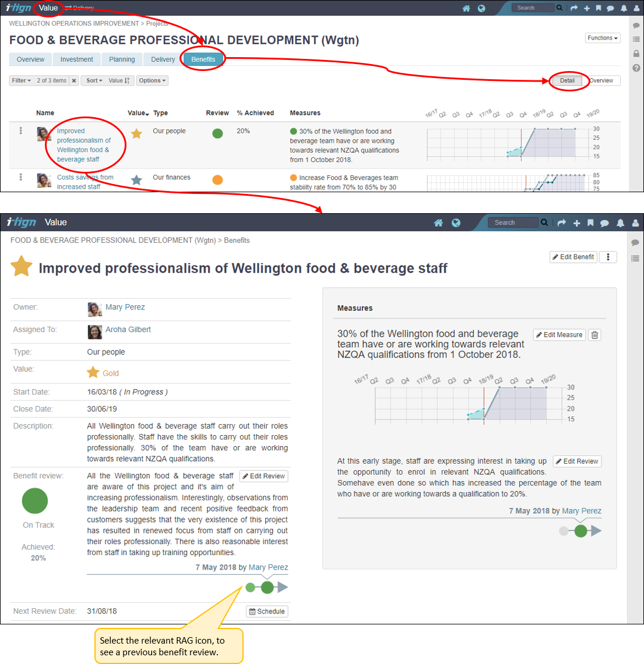Click large green On Track indicator

35,501
